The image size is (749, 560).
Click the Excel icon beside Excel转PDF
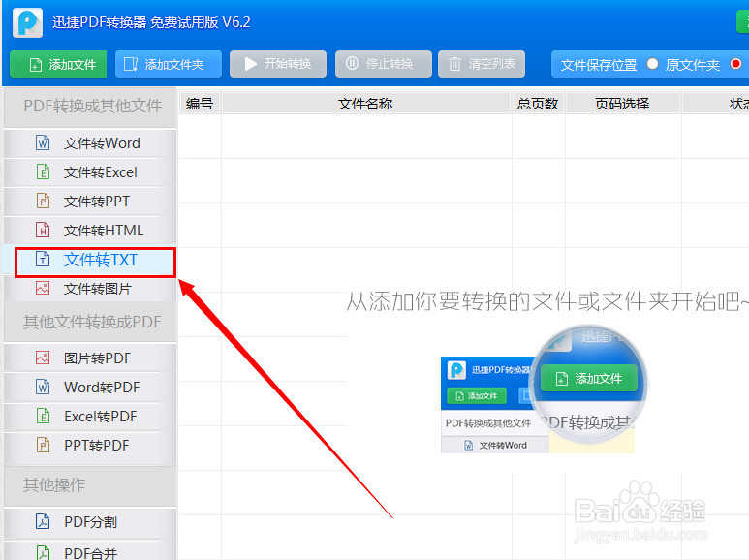coord(43,417)
